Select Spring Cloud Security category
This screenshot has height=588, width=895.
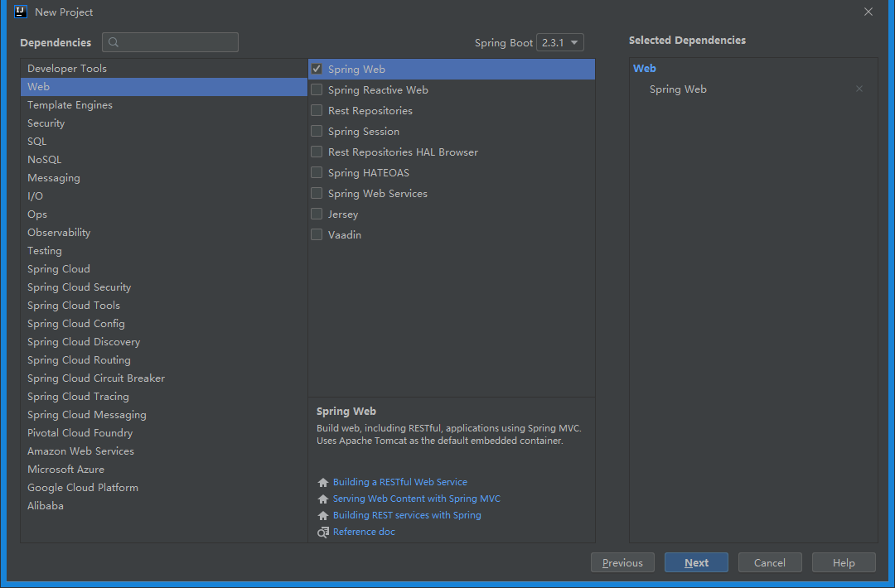pyautogui.click(x=164, y=287)
